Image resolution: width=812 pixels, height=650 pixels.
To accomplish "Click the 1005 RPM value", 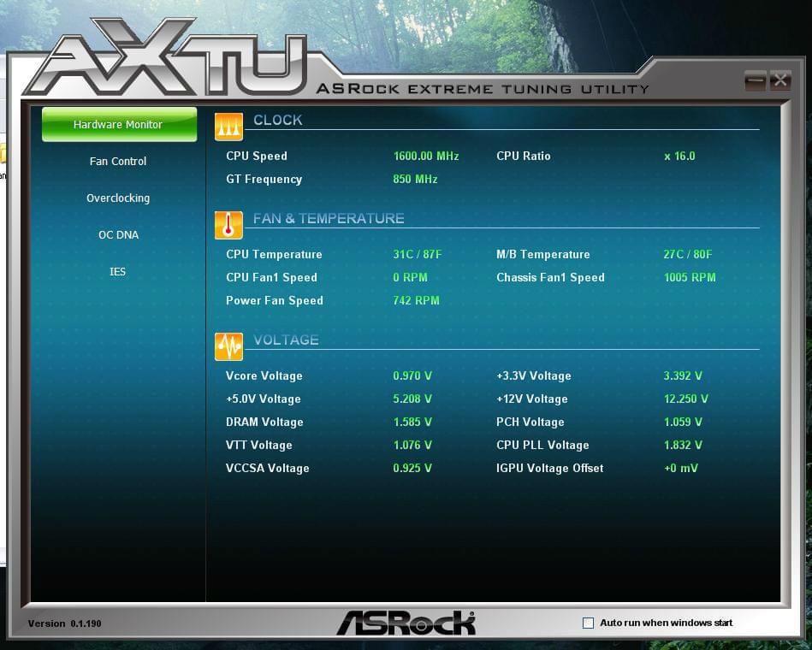I will tap(690, 277).
